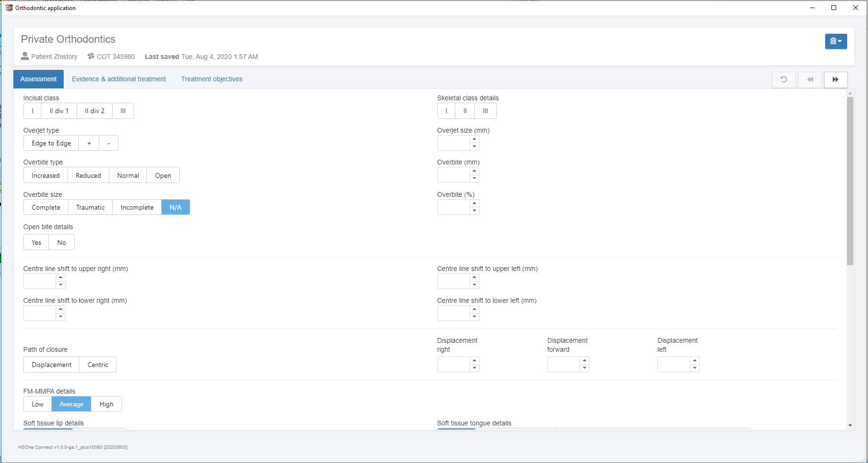The height and width of the screenshot is (463, 868).
Task: Click the Overjet size input field
Action: [x=453, y=143]
